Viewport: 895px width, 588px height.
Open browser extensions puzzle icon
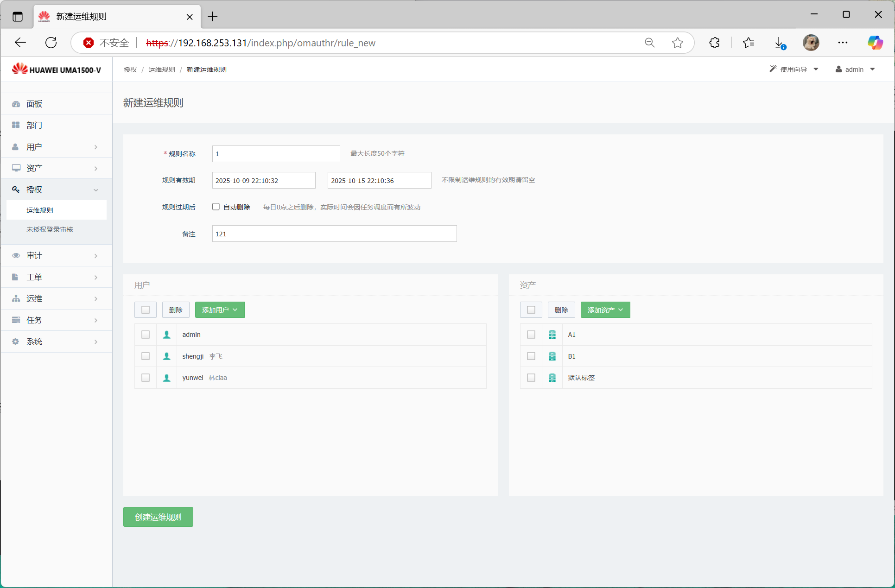click(714, 43)
